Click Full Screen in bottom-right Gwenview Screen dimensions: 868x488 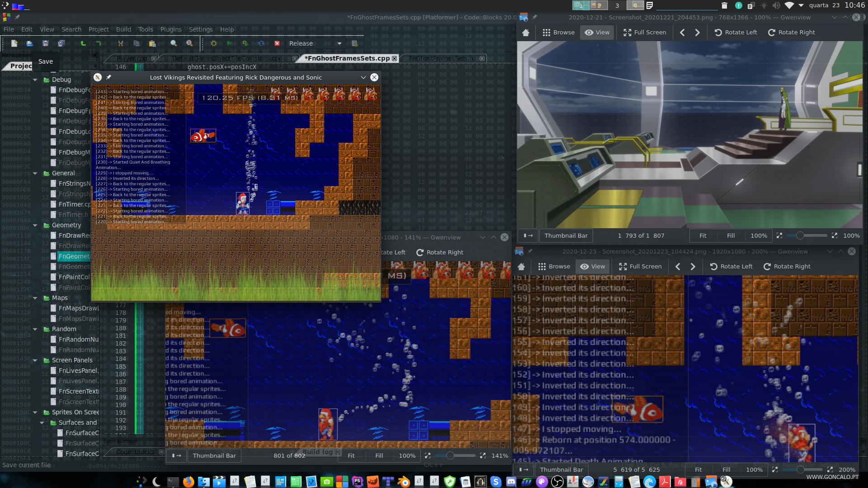(x=640, y=267)
